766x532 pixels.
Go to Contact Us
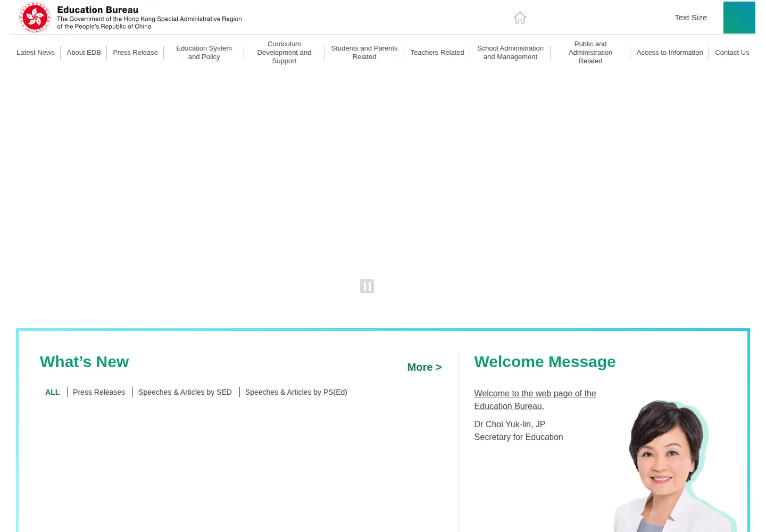click(732, 53)
